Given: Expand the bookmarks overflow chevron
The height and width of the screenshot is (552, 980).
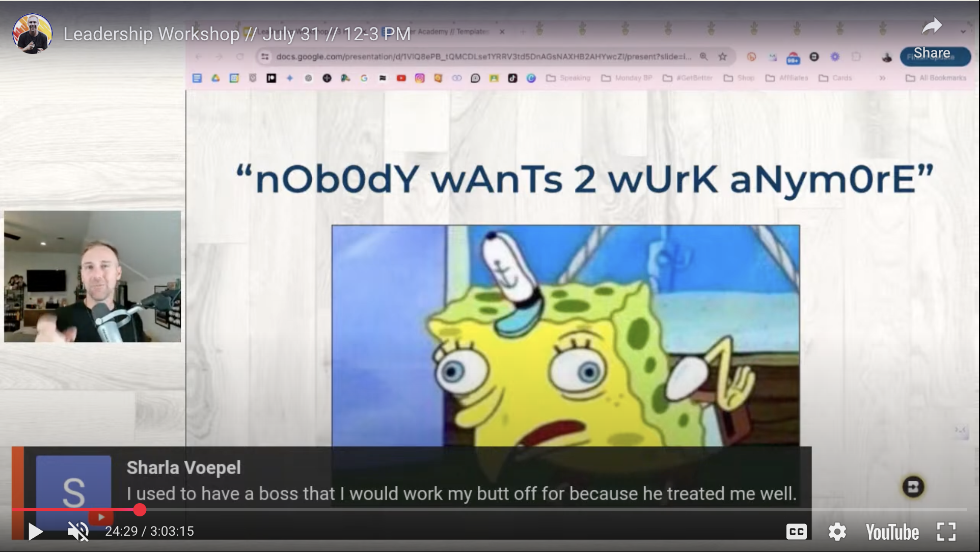Looking at the screenshot, I should (x=882, y=78).
